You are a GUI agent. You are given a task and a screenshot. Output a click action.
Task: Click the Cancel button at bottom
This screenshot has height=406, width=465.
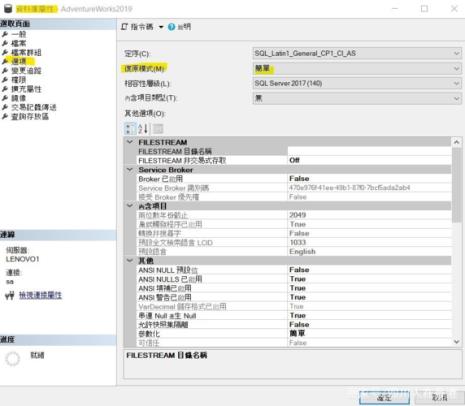pyautogui.click(x=439, y=398)
